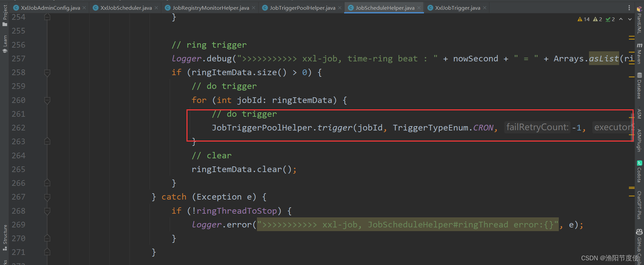Image resolution: width=644 pixels, height=265 pixels.
Task: Collapse code block ending at line 254
Action: click(47, 17)
